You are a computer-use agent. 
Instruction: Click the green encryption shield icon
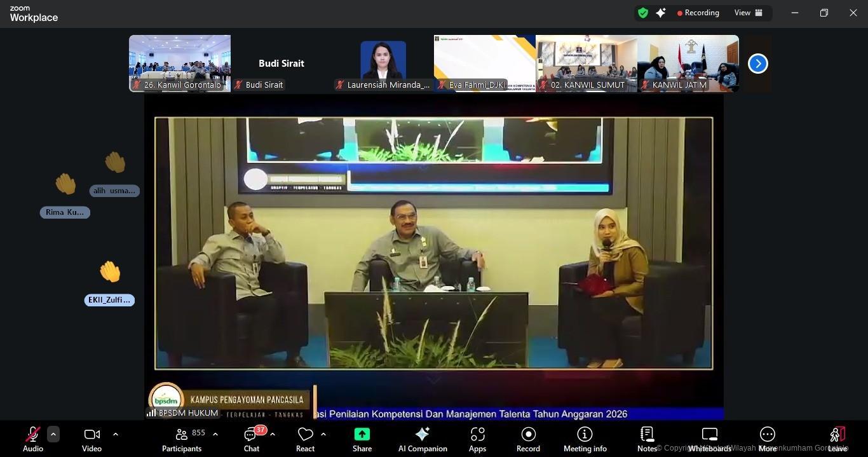click(643, 13)
